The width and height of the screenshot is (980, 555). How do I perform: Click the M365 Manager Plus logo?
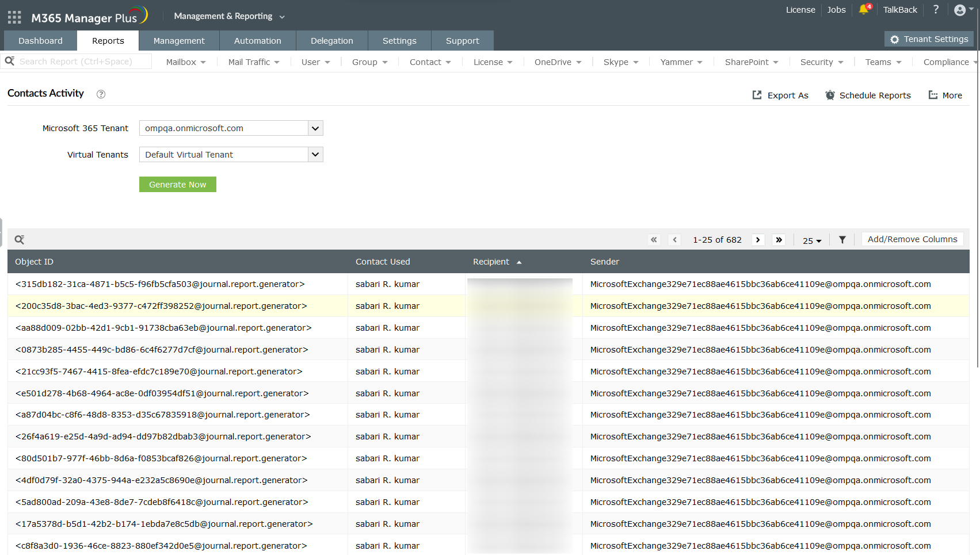[89, 16]
